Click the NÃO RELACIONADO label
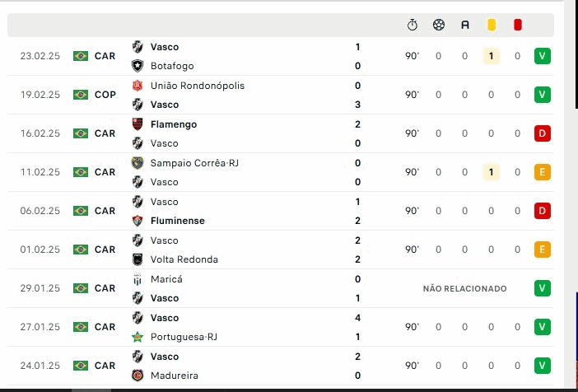This screenshot has height=392, width=578. [x=464, y=288]
